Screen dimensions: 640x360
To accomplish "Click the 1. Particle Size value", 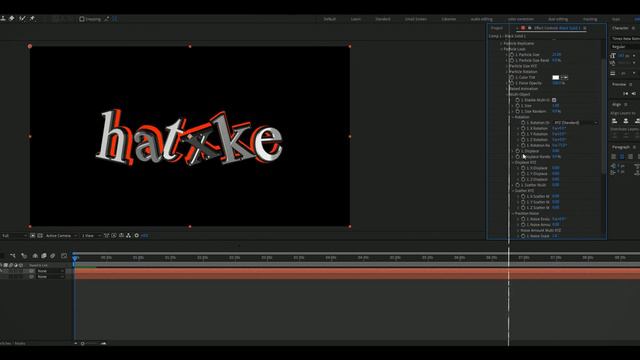I will (x=556, y=54).
